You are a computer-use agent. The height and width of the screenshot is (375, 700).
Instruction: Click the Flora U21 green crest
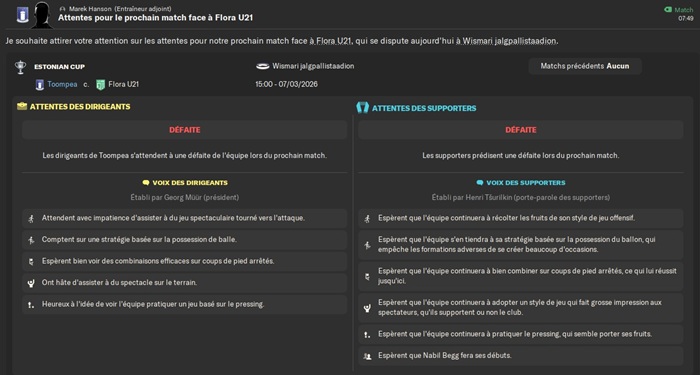coord(100,84)
